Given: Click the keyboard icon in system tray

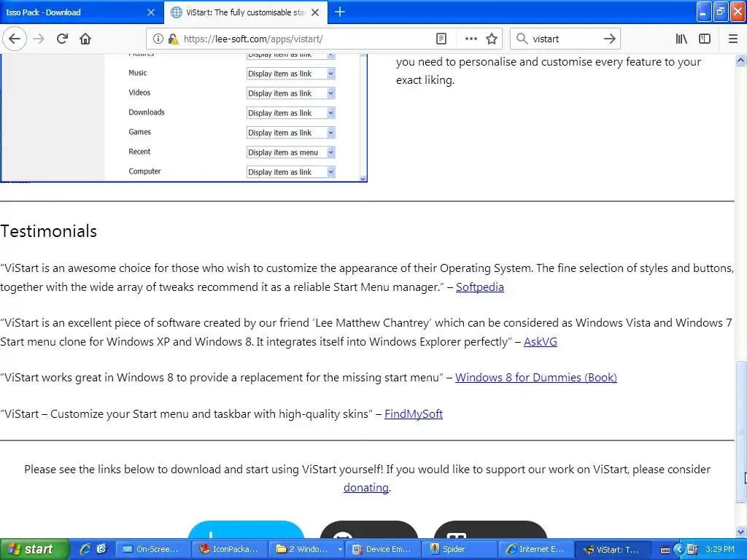Looking at the screenshot, I should 665,550.
